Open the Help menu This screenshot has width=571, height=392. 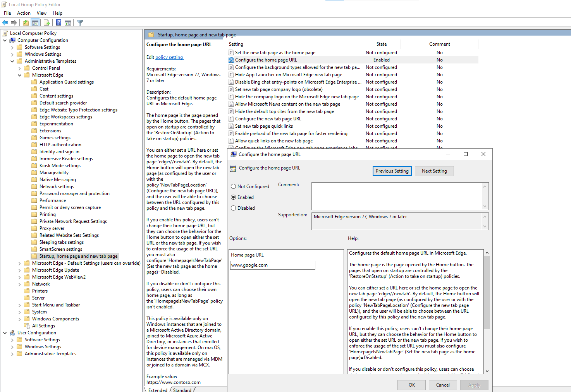click(57, 13)
